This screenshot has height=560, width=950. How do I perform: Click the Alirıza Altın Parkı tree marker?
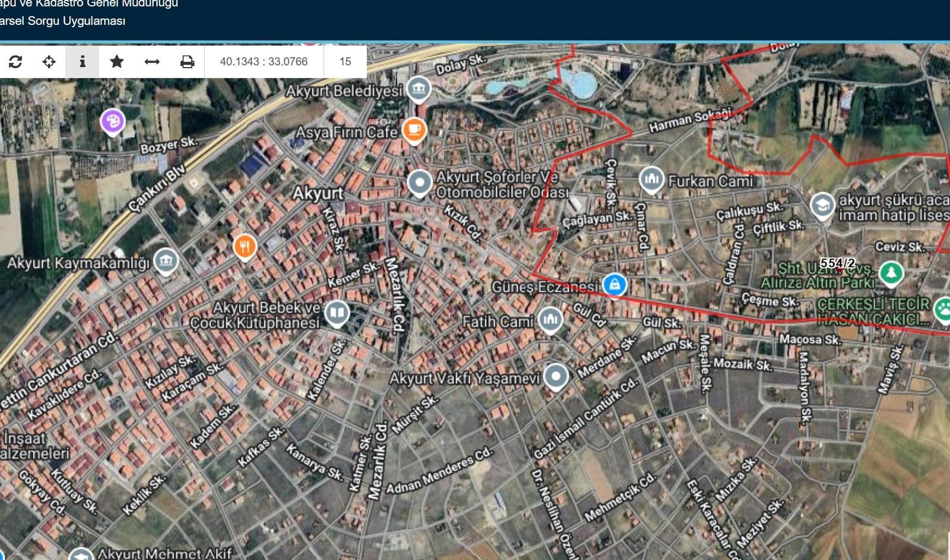(x=891, y=273)
